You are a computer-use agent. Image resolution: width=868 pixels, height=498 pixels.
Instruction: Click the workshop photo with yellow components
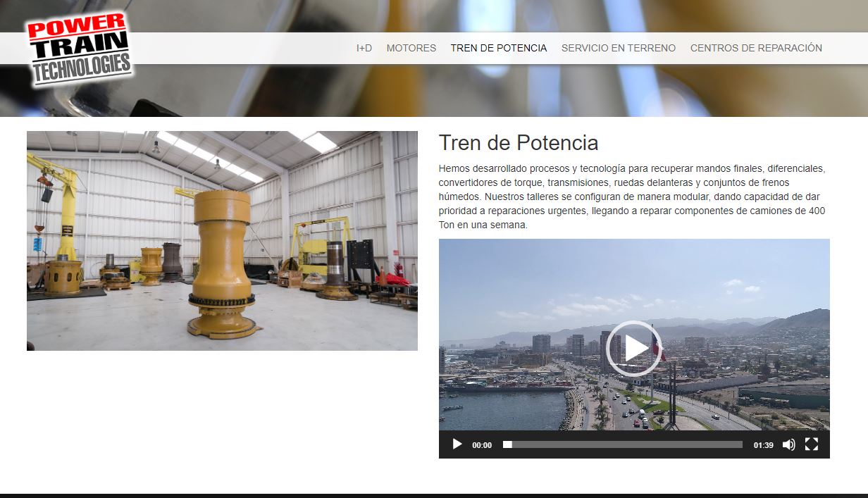222,241
